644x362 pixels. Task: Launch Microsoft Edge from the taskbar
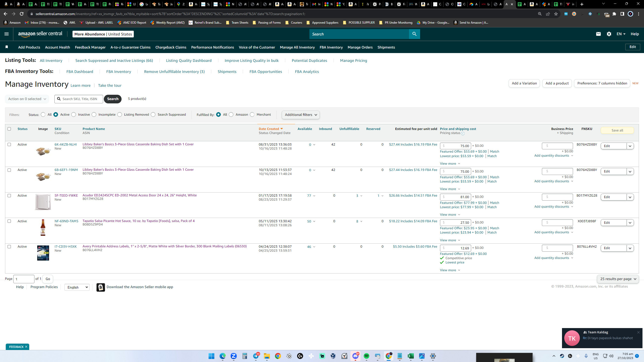pyautogui.click(x=222, y=356)
